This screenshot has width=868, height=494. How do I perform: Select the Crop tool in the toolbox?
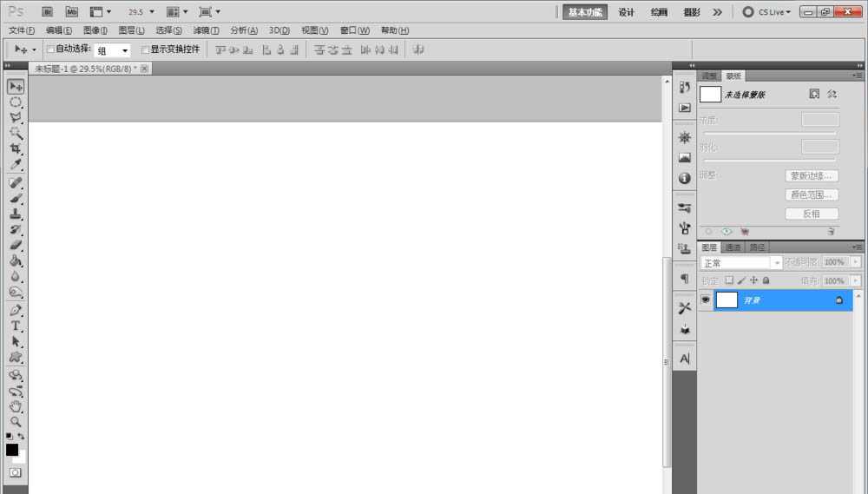[16, 148]
